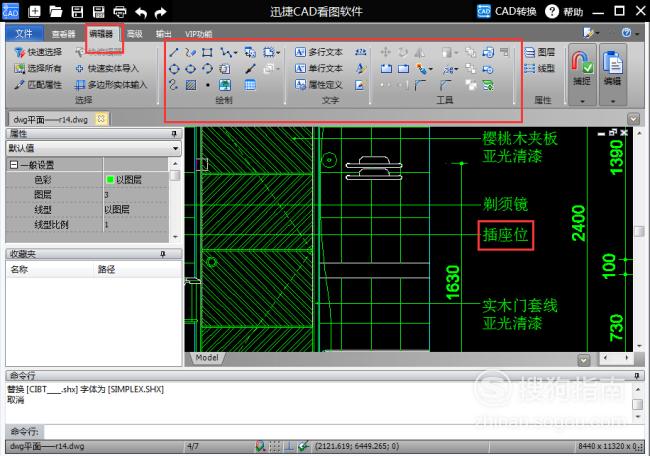Click the green 色彩 color swatch
The width and height of the screenshot is (650, 456).
[110, 179]
